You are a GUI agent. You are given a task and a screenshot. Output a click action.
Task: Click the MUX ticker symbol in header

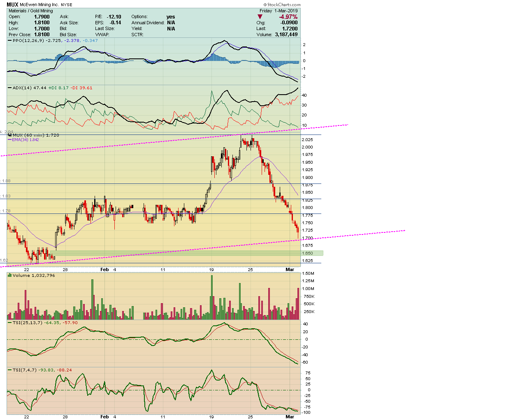(12, 5)
